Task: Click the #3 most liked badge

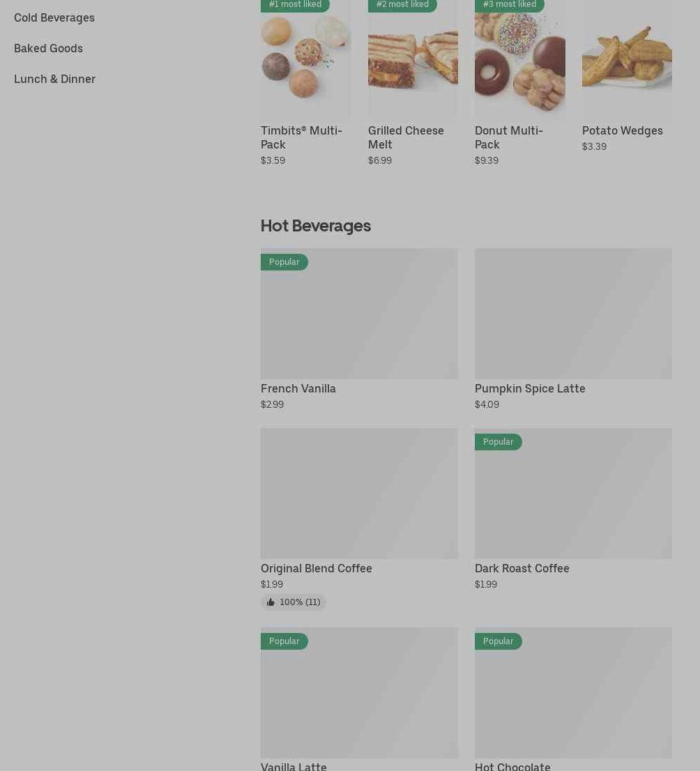Action: [509, 5]
